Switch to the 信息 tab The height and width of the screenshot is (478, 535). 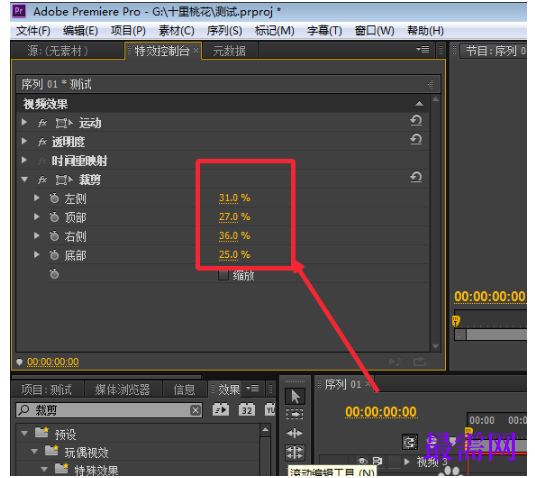185,390
